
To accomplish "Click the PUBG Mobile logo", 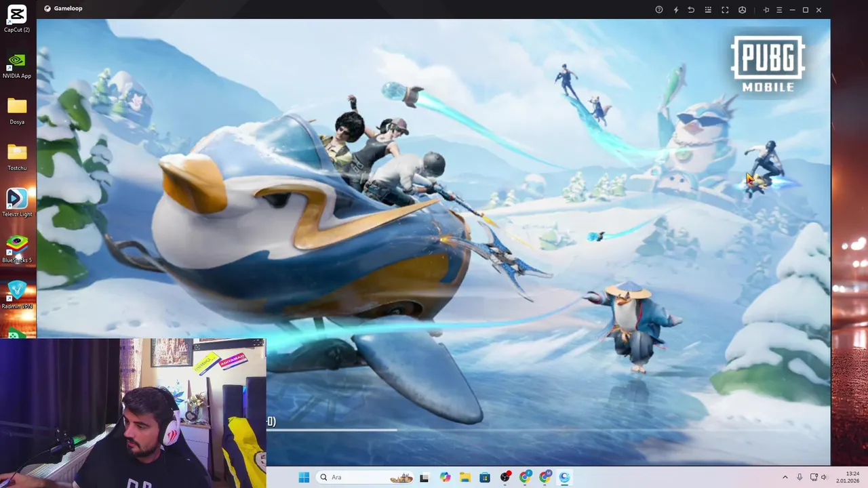I will [x=768, y=63].
